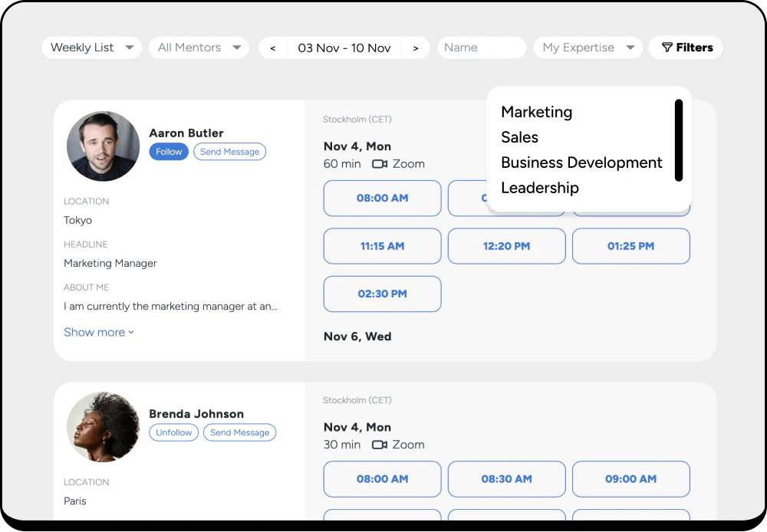Screen dimensions: 767x532
Task: Select Marketing from the expertise list
Action: (x=536, y=112)
